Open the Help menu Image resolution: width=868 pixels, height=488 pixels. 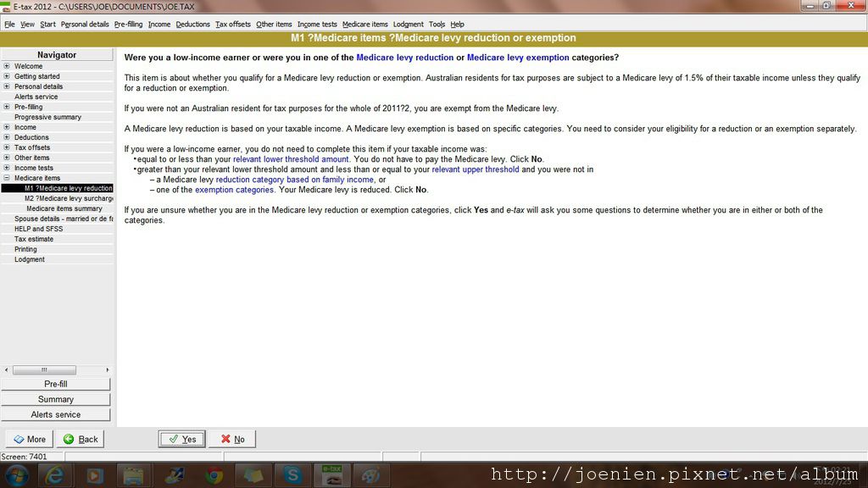(457, 25)
